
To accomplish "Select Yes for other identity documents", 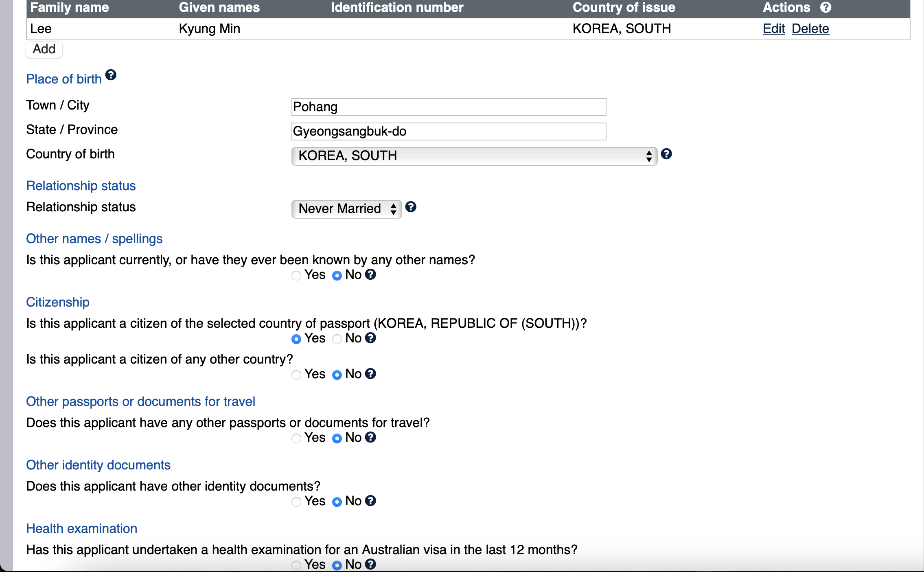I will tap(296, 502).
